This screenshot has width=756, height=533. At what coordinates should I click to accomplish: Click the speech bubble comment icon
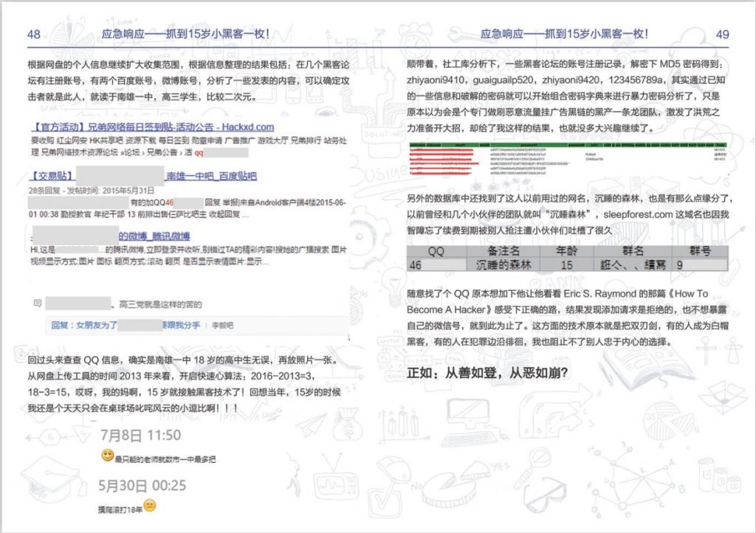click(x=36, y=303)
